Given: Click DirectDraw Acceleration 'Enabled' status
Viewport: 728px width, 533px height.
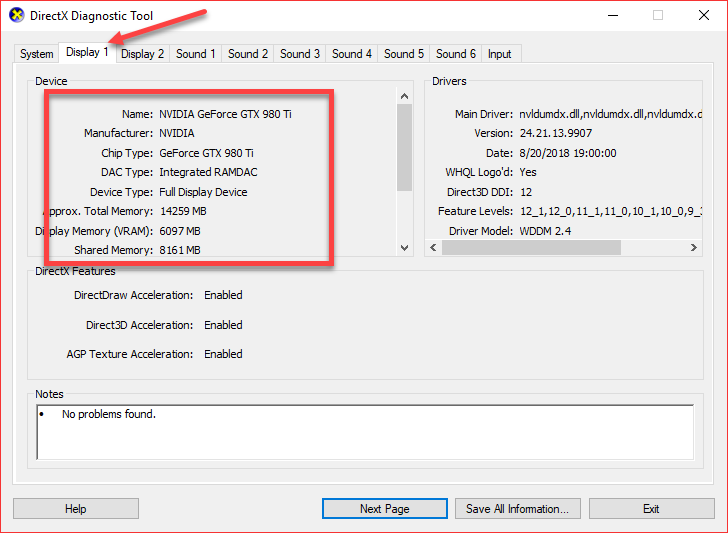Looking at the screenshot, I should click(223, 295).
